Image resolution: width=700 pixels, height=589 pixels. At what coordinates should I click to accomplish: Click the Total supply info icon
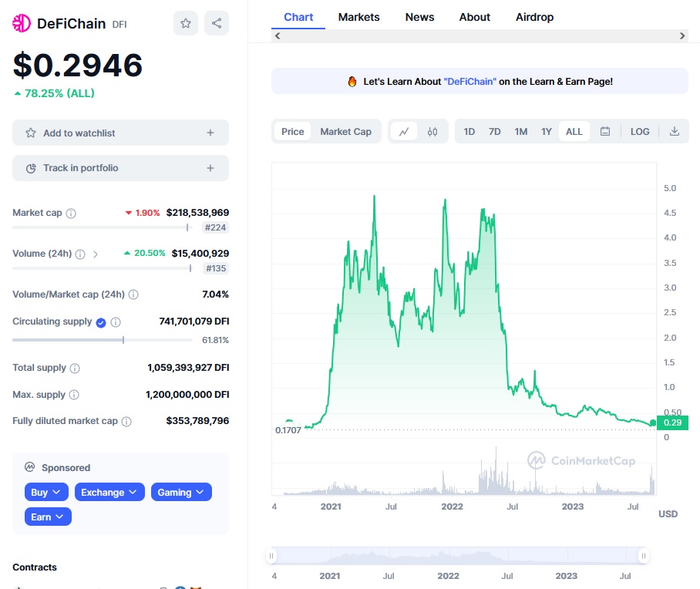75,369
